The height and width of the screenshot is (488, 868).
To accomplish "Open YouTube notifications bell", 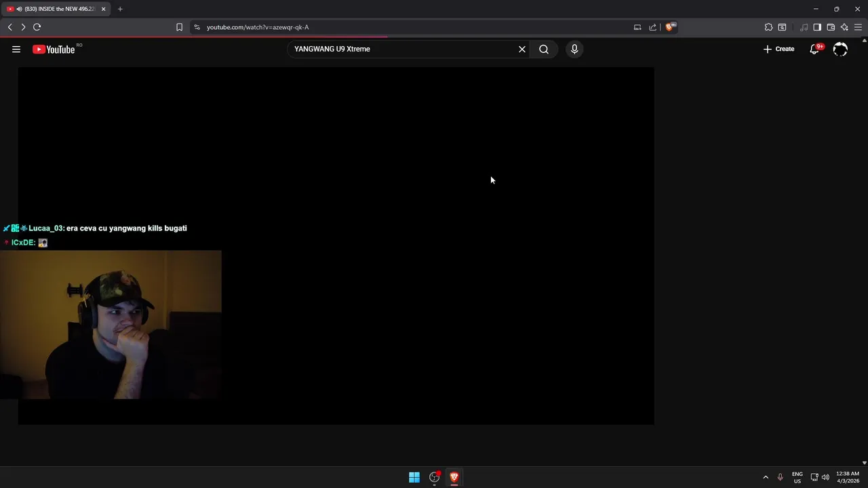I will 815,49.
